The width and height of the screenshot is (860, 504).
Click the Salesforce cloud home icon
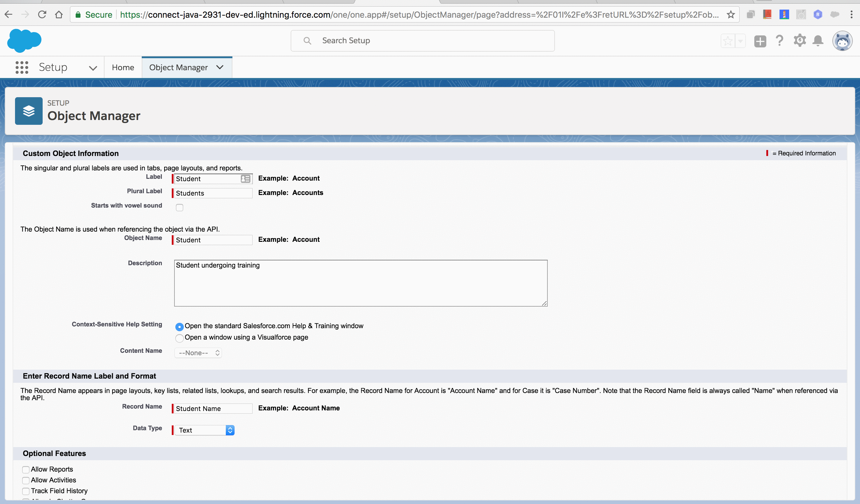[x=25, y=40]
